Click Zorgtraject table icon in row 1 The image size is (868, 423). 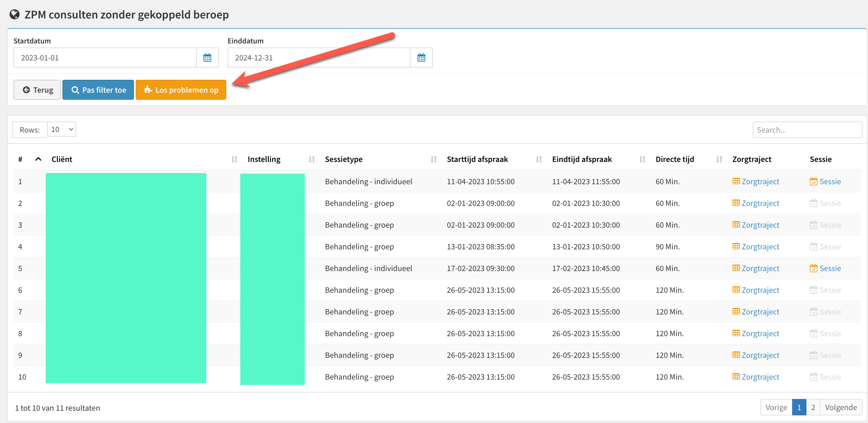[736, 181]
